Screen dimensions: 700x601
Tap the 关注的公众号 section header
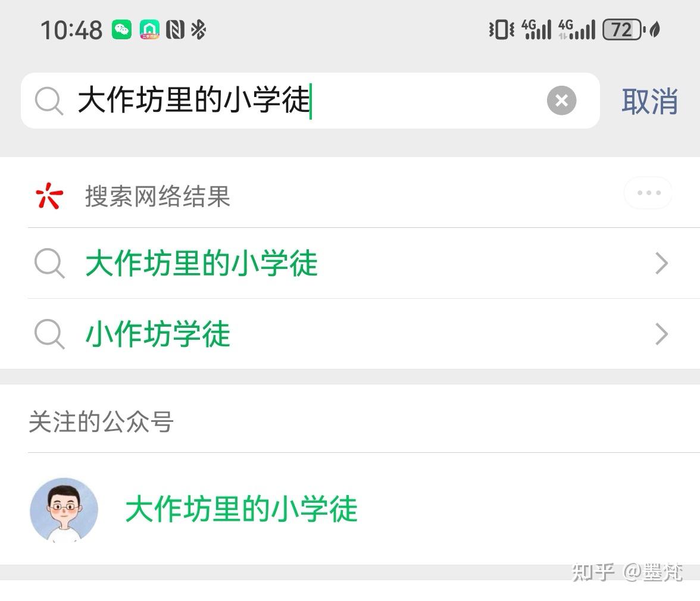point(101,422)
